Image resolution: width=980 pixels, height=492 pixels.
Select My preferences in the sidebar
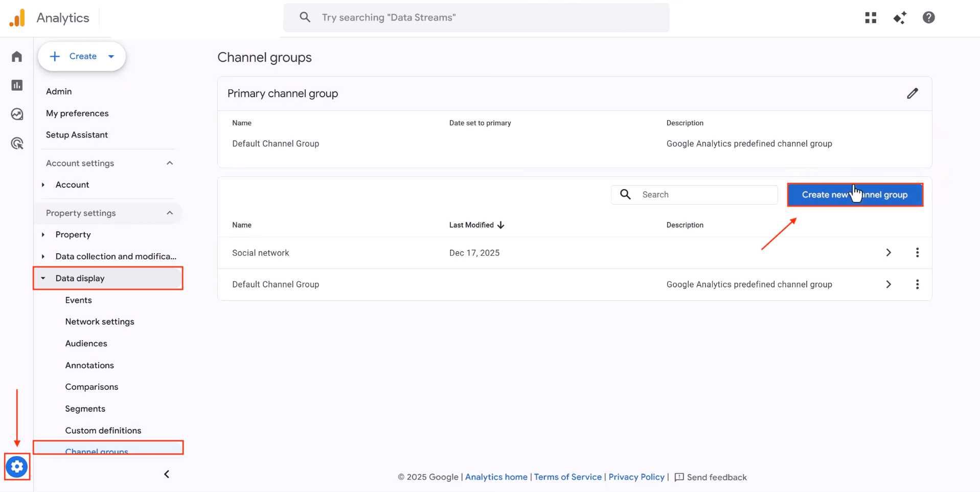(x=77, y=113)
